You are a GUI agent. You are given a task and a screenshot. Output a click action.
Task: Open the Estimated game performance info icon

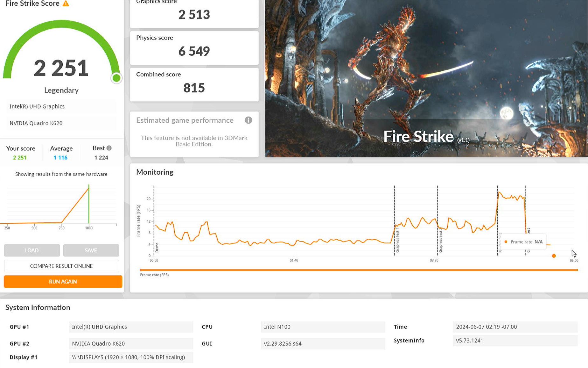248,120
